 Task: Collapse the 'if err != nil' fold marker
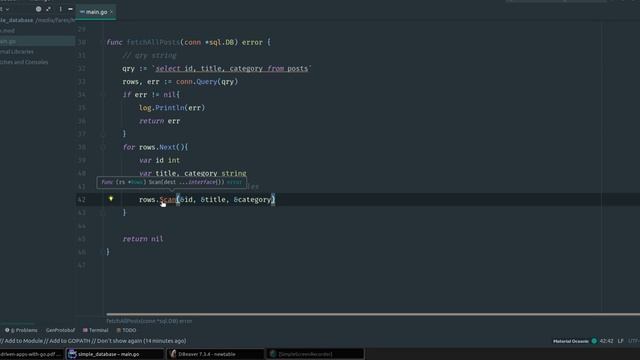click(x=102, y=95)
